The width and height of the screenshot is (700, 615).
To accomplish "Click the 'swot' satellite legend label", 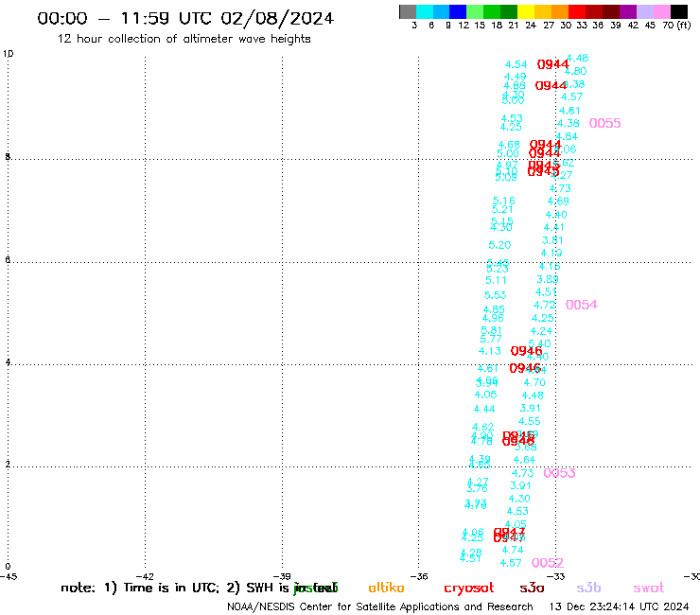I will [x=649, y=588].
